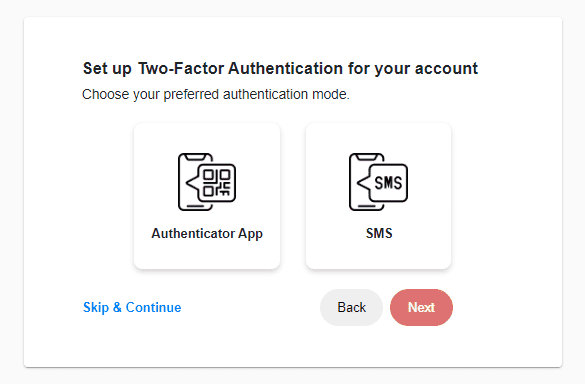Click the word "Continue" in the blue link
Image resolution: width=585 pixels, height=384 pixels.
point(153,307)
